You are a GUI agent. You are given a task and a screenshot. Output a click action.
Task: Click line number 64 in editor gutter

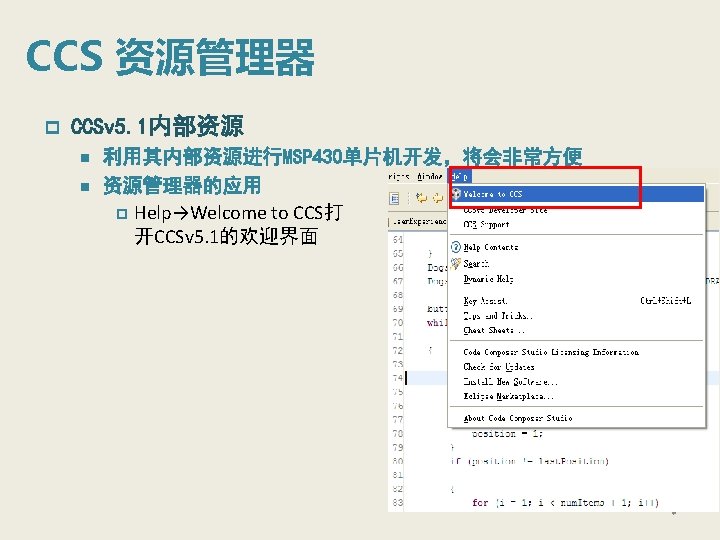[398, 240]
